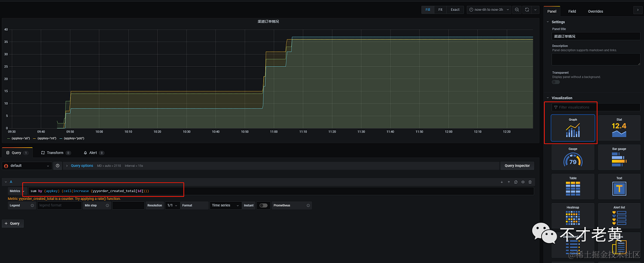Open the time range picker now-6h to now-3h
The image size is (644, 263).
pos(489,9)
